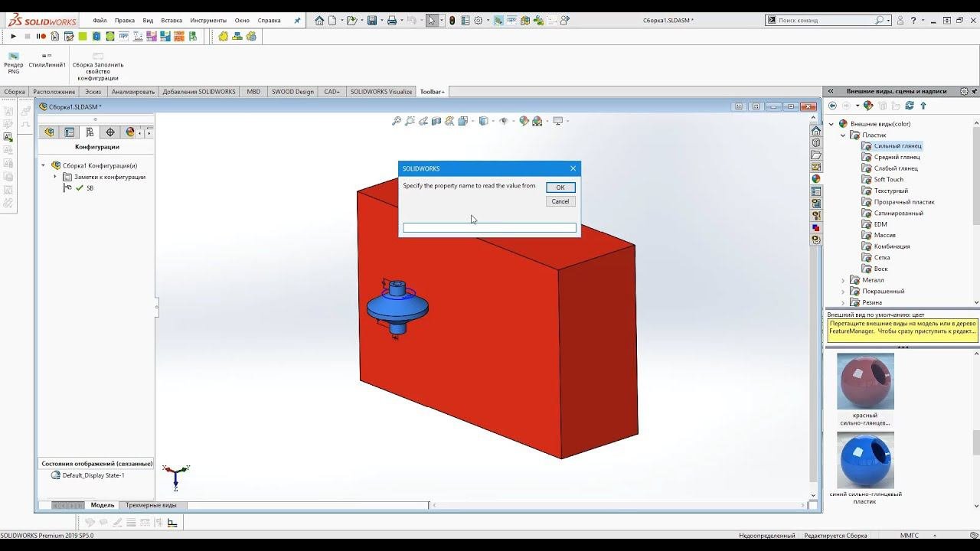Open the Options gear icon

tap(479, 21)
